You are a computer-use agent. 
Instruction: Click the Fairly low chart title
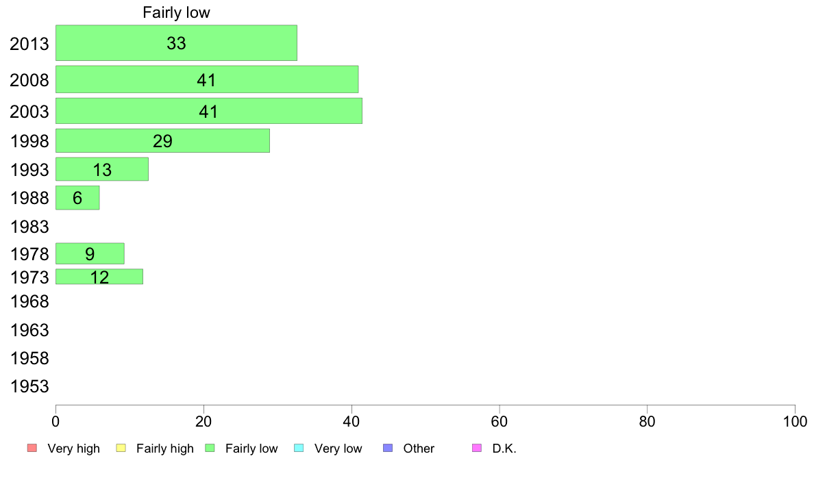pyautogui.click(x=177, y=12)
